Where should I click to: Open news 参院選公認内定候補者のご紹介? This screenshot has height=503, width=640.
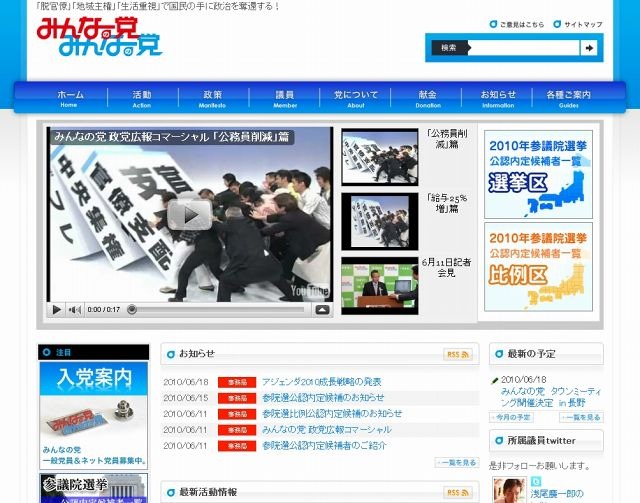(324, 446)
